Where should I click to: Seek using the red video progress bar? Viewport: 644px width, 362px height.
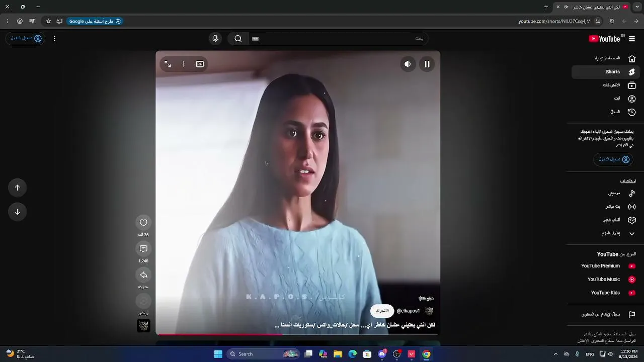(x=298, y=334)
